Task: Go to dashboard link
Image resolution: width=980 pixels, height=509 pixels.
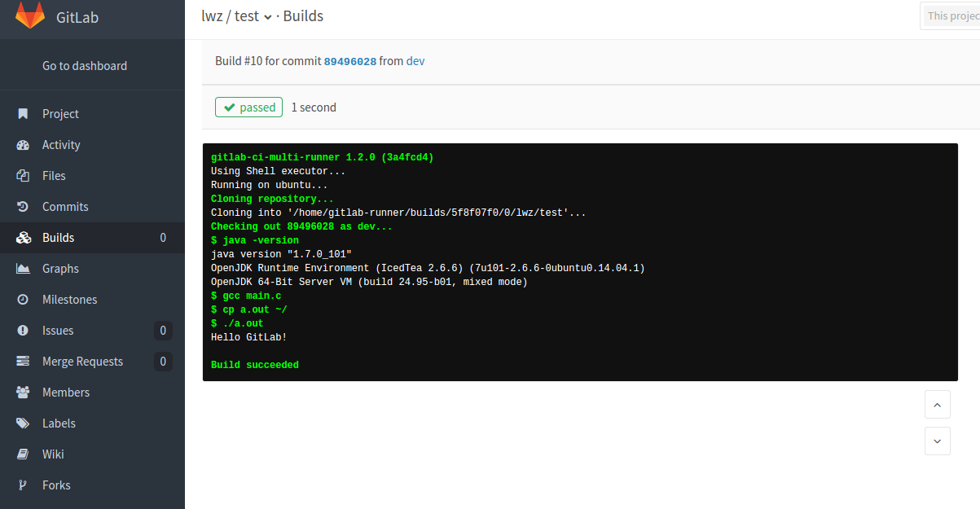Action: pos(85,66)
